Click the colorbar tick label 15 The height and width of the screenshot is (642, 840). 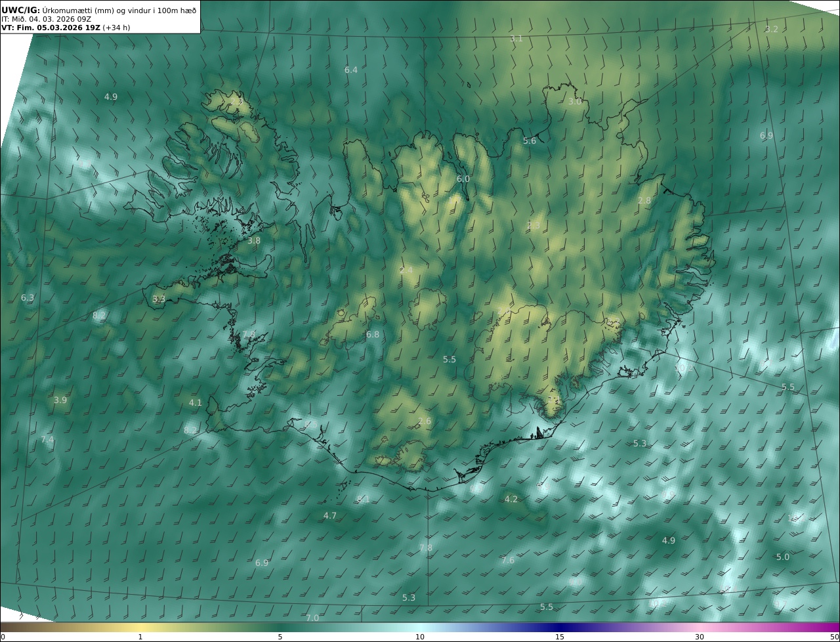(560, 637)
